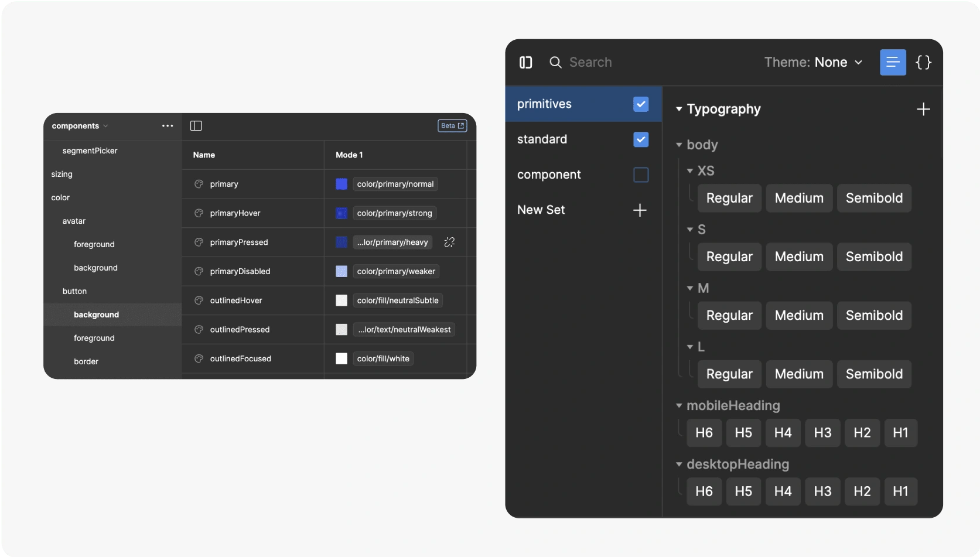Enable the component token set checkbox
980x557 pixels.
pyautogui.click(x=641, y=175)
